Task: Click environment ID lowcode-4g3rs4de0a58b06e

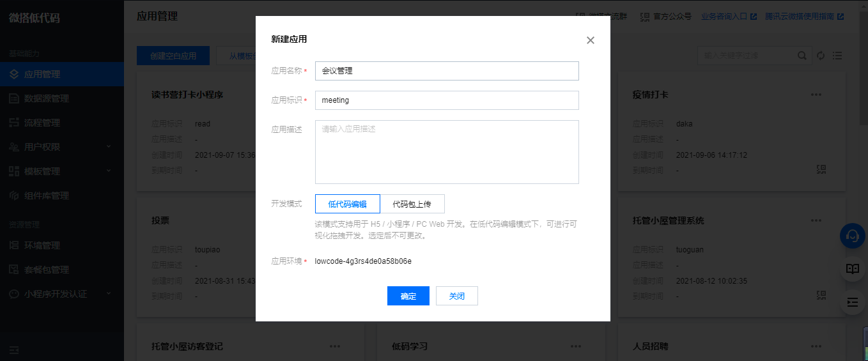Action: [363, 261]
